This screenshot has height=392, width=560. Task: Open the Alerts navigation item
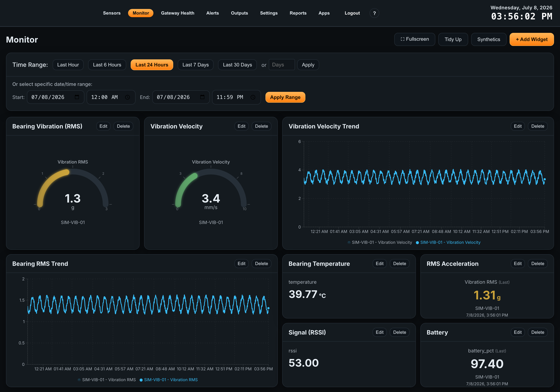pyautogui.click(x=212, y=13)
